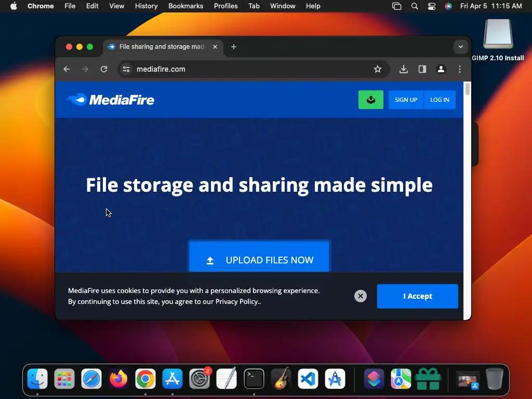The width and height of the screenshot is (532, 399).
Task: Open Launchpad from the dock
Action: click(x=64, y=379)
